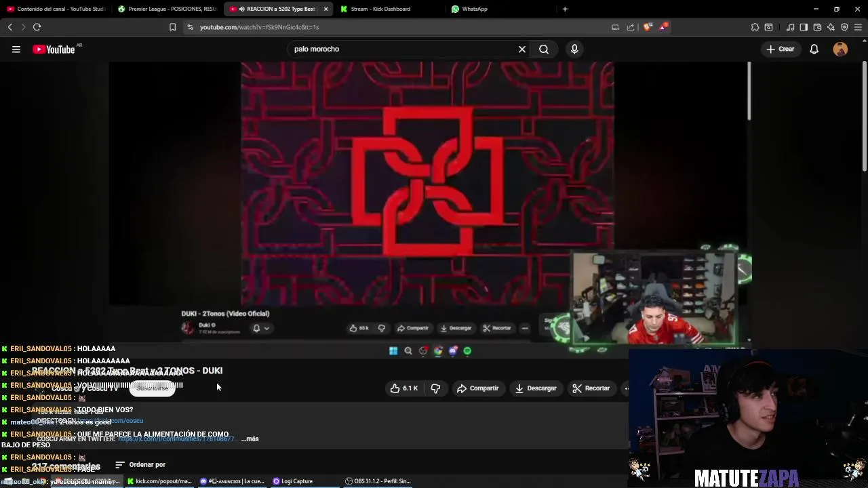Click the white Suscribirse button
This screenshot has height=488, width=868.
pyautogui.click(x=153, y=388)
